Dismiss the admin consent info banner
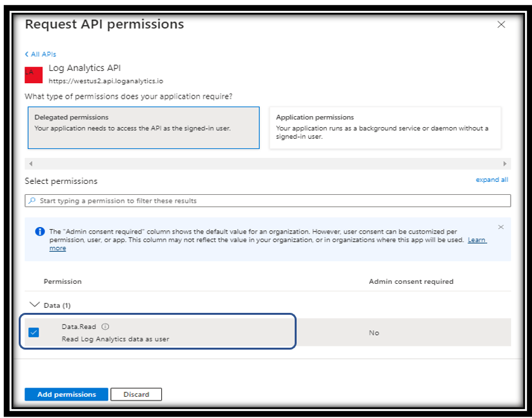 point(501,227)
